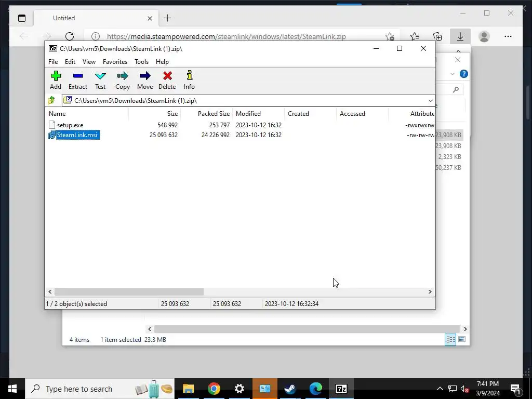Go up one folder level icon
Screen dimensions: 532x399
click(x=51, y=100)
